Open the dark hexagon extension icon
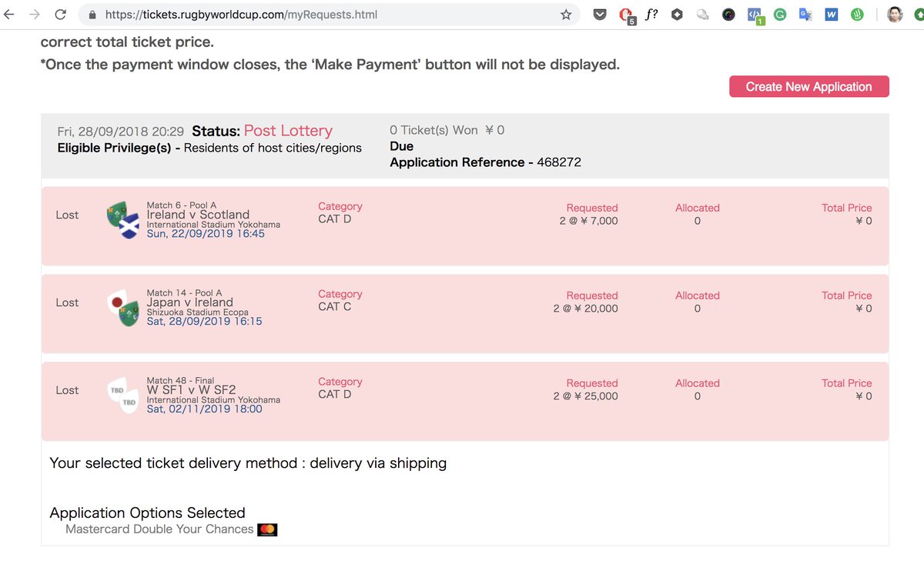The height and width of the screenshot is (571, 924). coord(677,15)
